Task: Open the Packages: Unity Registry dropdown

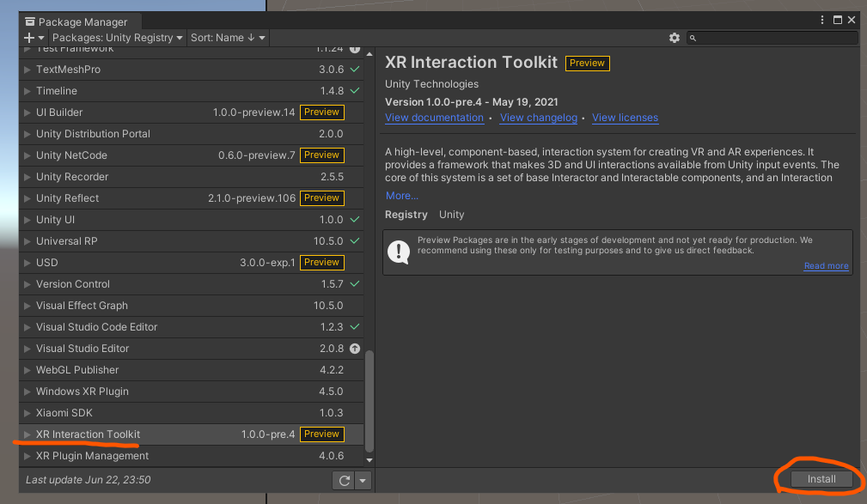Action: click(117, 38)
